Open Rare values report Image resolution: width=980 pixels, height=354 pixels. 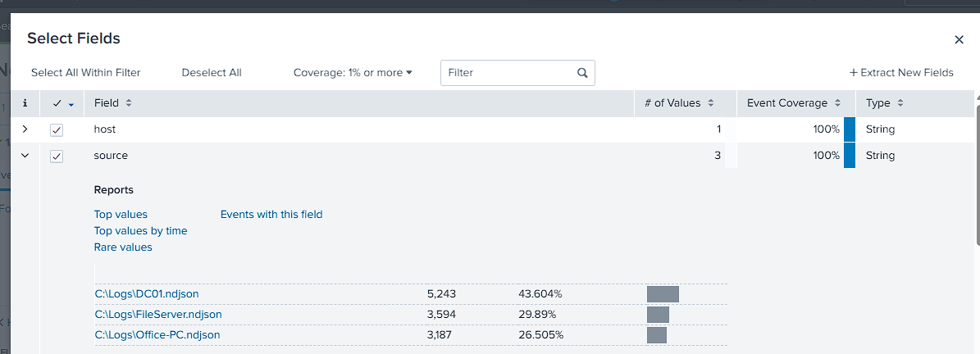tap(123, 247)
